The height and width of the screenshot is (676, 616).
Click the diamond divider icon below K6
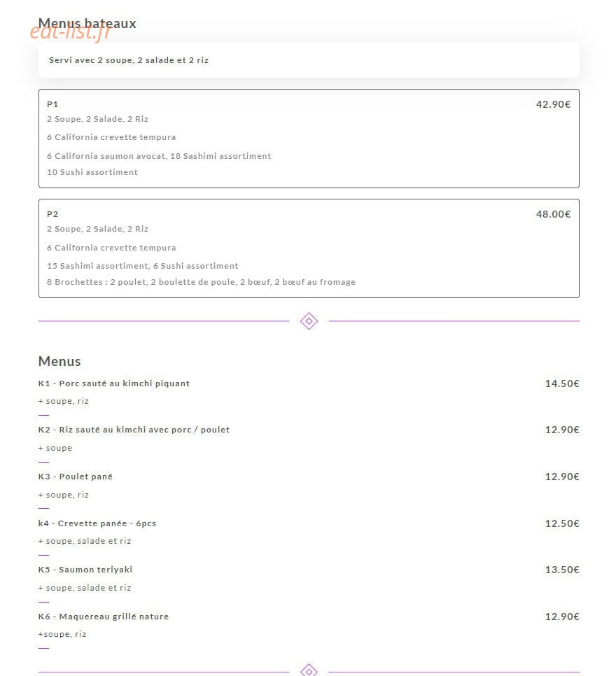click(309, 670)
